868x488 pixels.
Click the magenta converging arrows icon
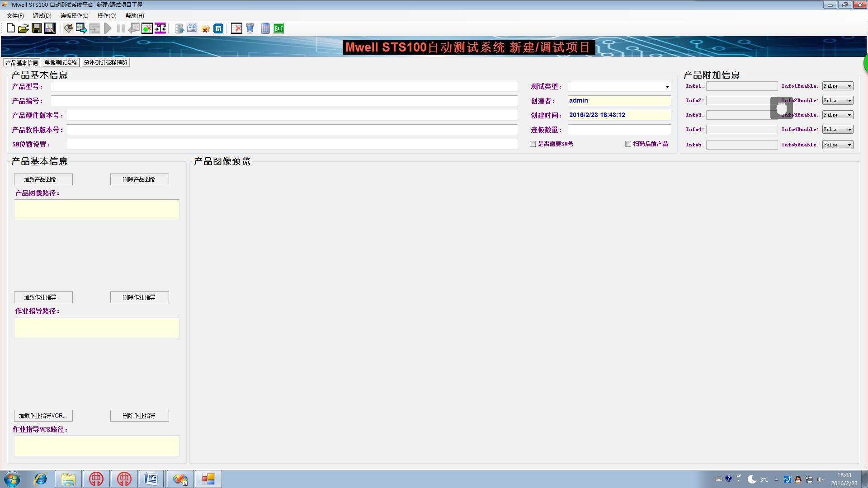[x=160, y=28]
